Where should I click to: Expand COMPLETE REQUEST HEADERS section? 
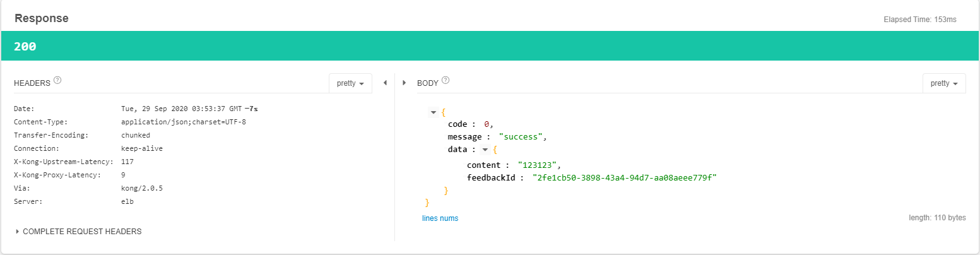[78, 232]
